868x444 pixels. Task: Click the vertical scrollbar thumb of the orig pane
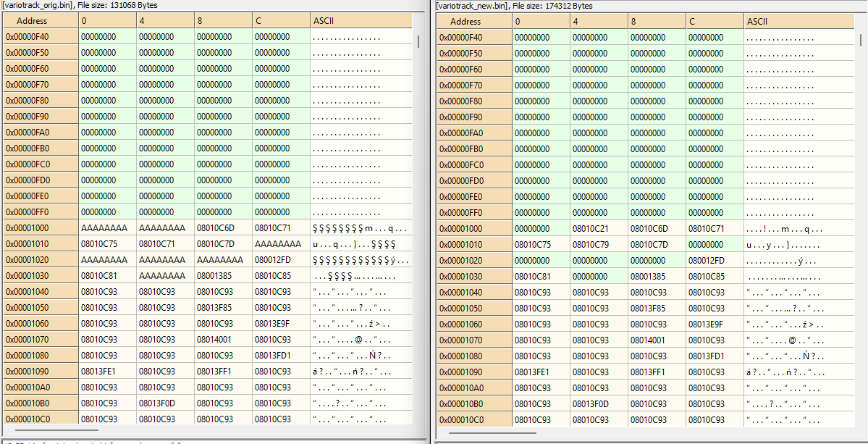coord(418,41)
